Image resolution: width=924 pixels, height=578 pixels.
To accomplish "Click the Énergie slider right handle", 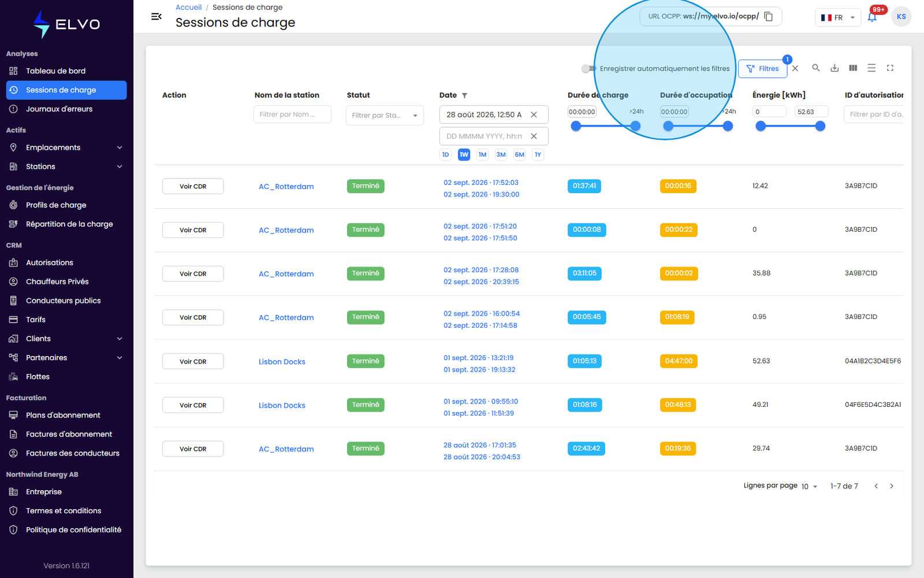I will [x=820, y=126].
